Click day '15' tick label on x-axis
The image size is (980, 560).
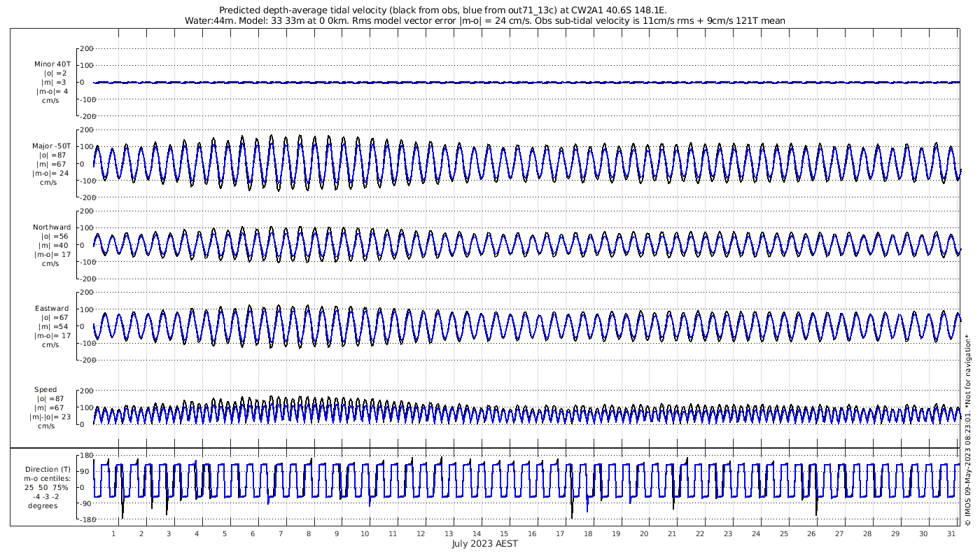(x=504, y=534)
